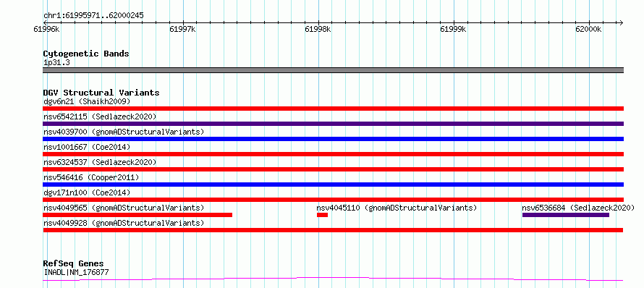Click the red dgv171n100 variant bar

[x=333, y=200]
